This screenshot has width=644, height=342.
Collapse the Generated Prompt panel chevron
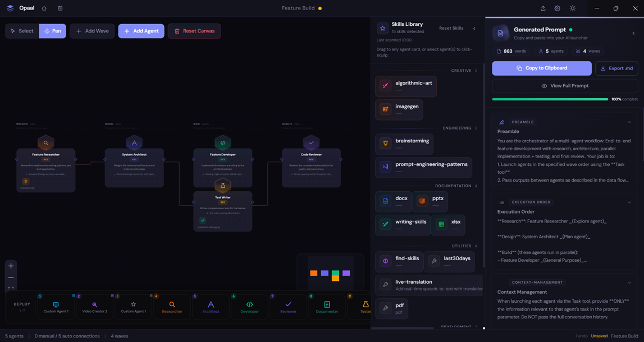click(x=633, y=33)
